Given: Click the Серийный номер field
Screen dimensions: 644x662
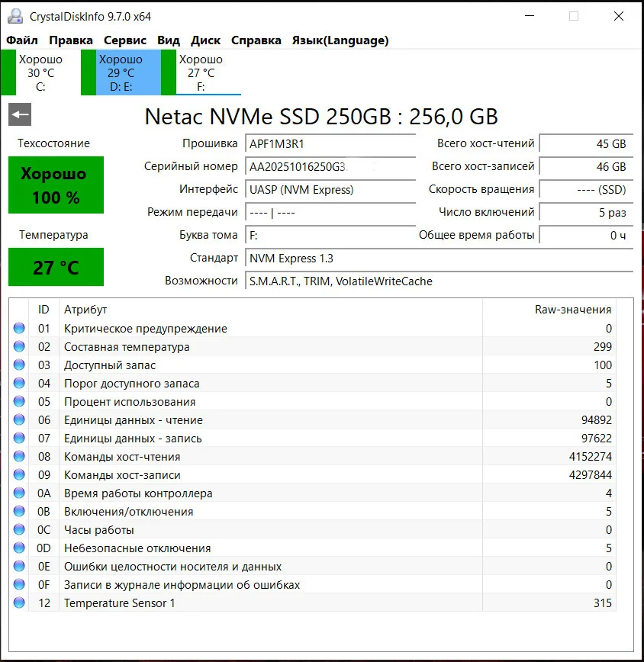Looking at the screenshot, I should pos(330,167).
